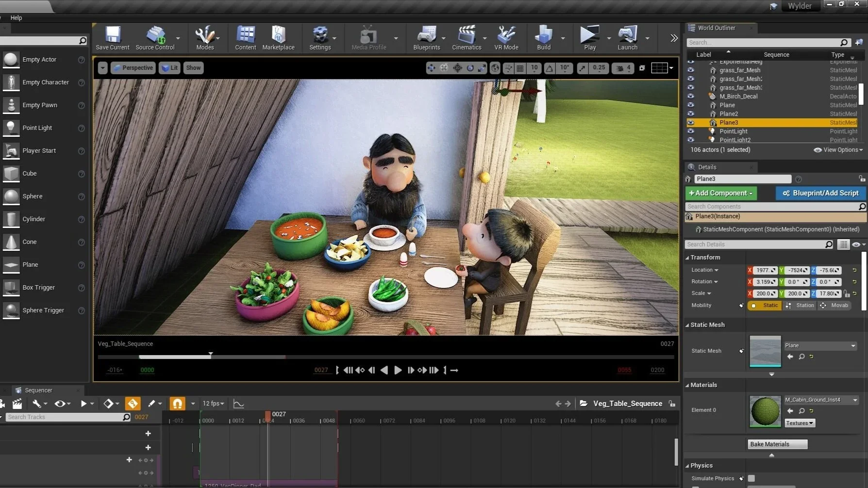Click the viewport playback scrubber bar
The height and width of the screenshot is (488, 868).
point(385,357)
